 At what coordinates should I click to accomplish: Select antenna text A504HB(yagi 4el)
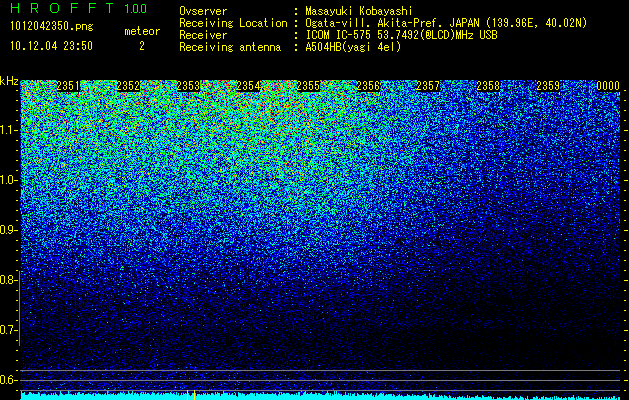pyautogui.click(x=353, y=47)
